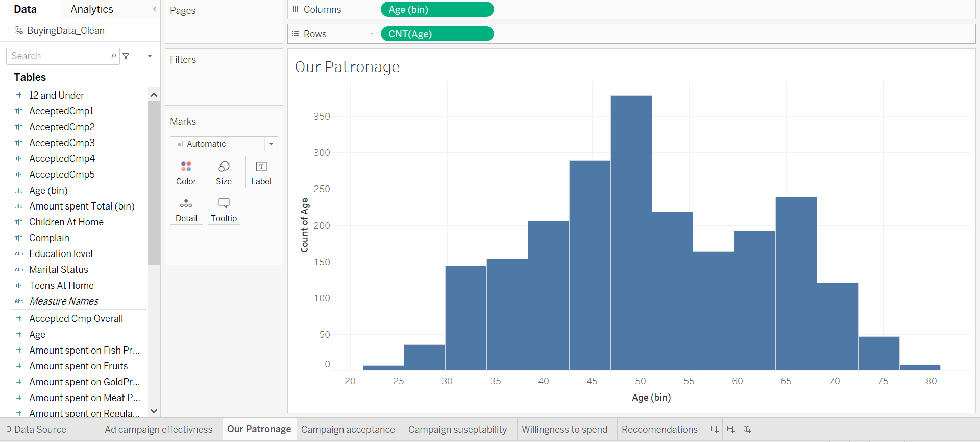980x442 pixels.
Task: Select the AcceptedCmp4 field
Action: (x=62, y=159)
